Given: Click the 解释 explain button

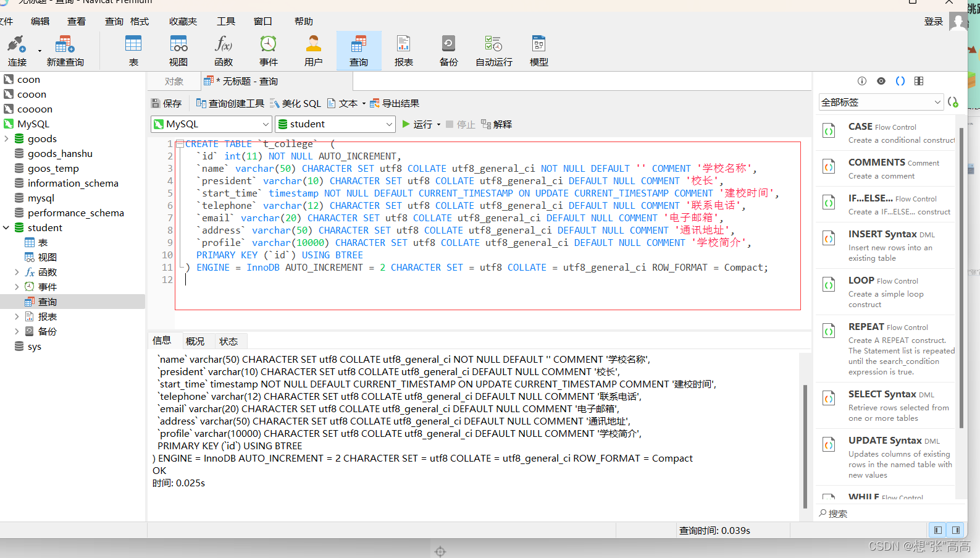Looking at the screenshot, I should tap(496, 124).
